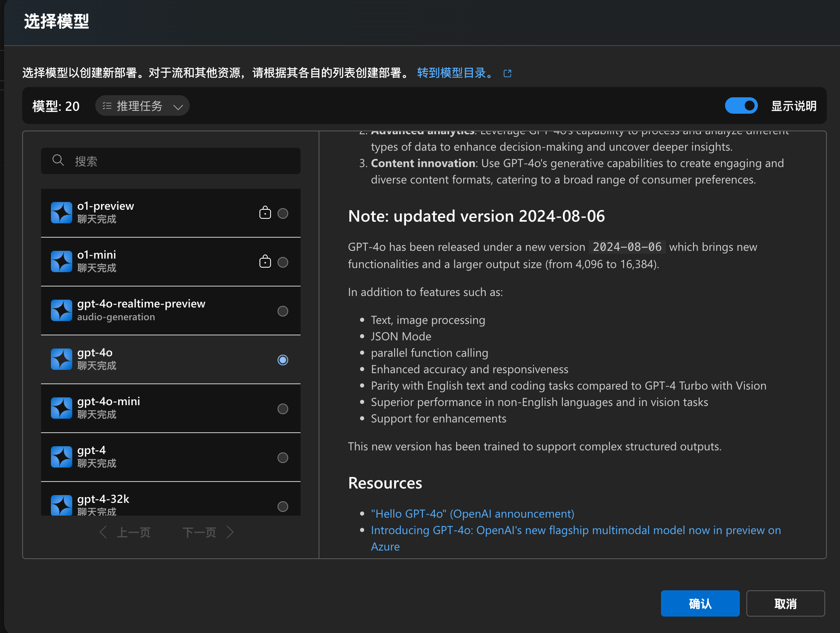Click the o1-mini model name text
Screen dimensions: 840x633
(96, 255)
